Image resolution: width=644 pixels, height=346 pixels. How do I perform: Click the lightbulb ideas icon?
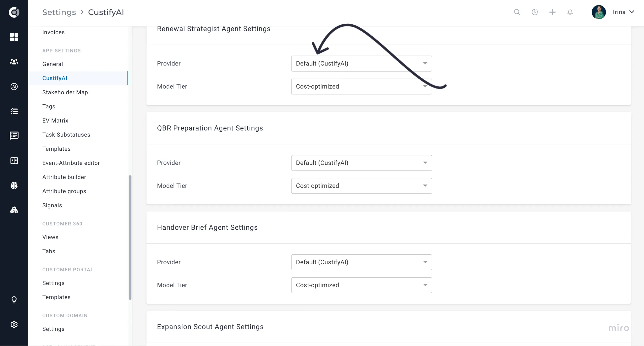click(14, 299)
